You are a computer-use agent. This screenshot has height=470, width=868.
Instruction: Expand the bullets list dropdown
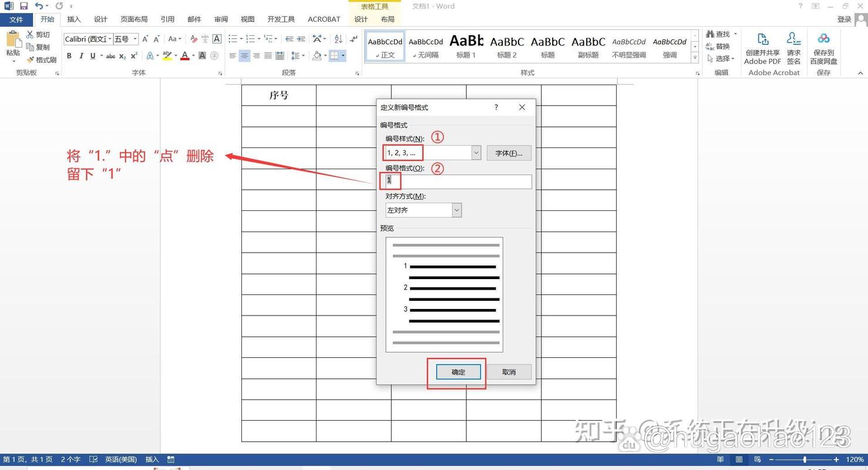[x=241, y=39]
